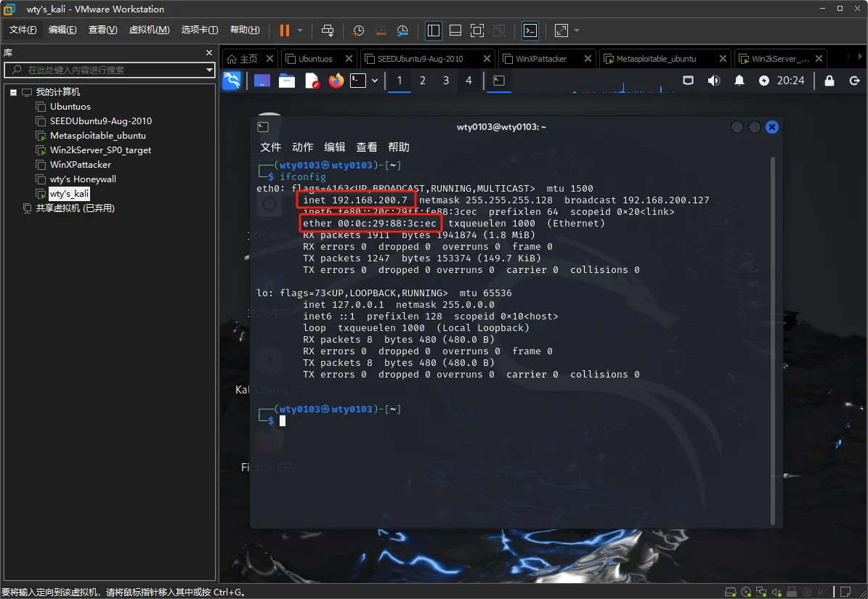Switch to the Ubuntuos tab
This screenshot has width=868, height=599.
point(315,59)
